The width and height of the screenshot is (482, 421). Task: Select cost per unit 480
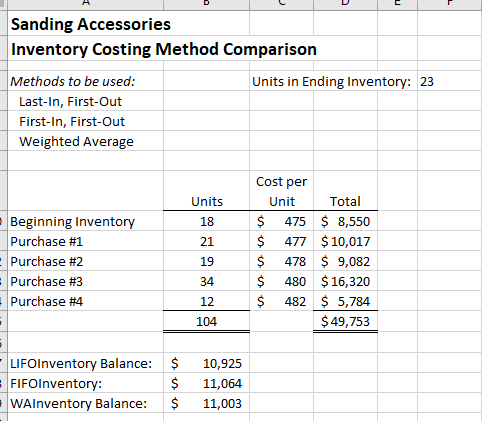point(281,281)
